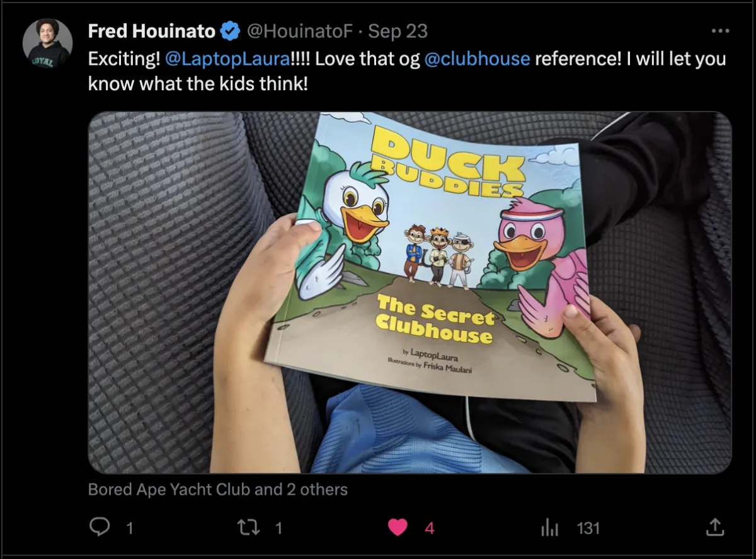The image size is (756, 559).
Task: Click the repost arrows icon
Action: coord(248,527)
